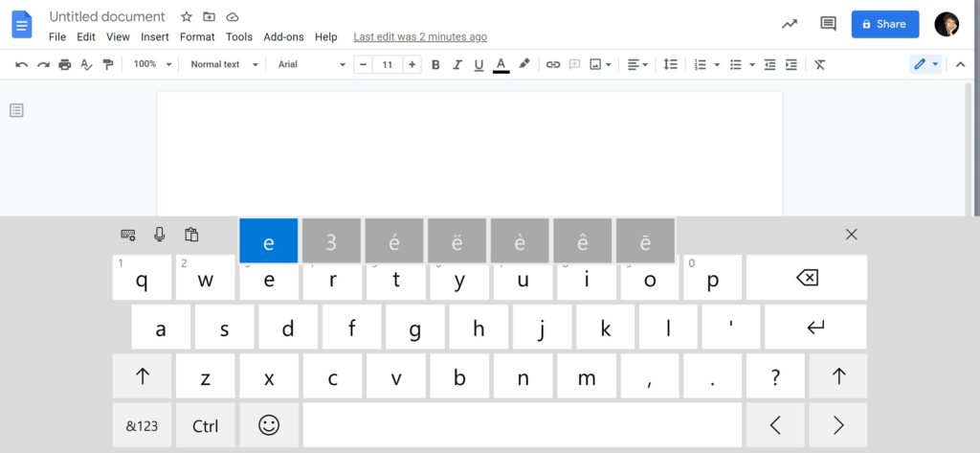Move document to folder icon
Viewport: 980px width, 453px height.
210,17
